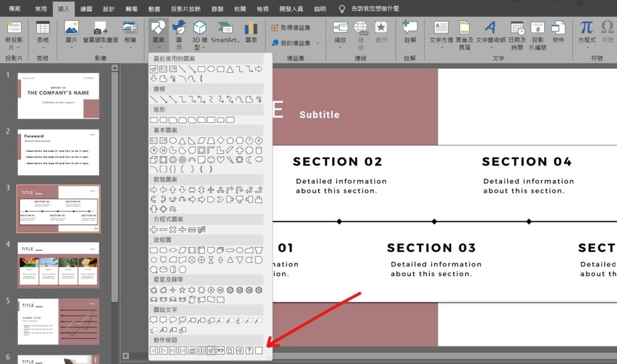
Task: Open slide 4 thumbnail with photos
Action: [58, 265]
